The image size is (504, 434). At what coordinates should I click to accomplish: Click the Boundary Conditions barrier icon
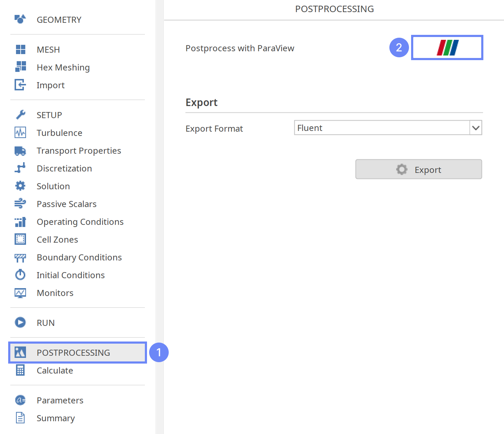(20, 258)
